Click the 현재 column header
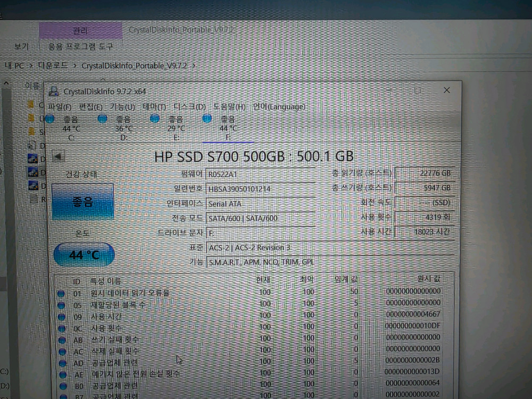The height and width of the screenshot is (399, 532). [x=263, y=280]
